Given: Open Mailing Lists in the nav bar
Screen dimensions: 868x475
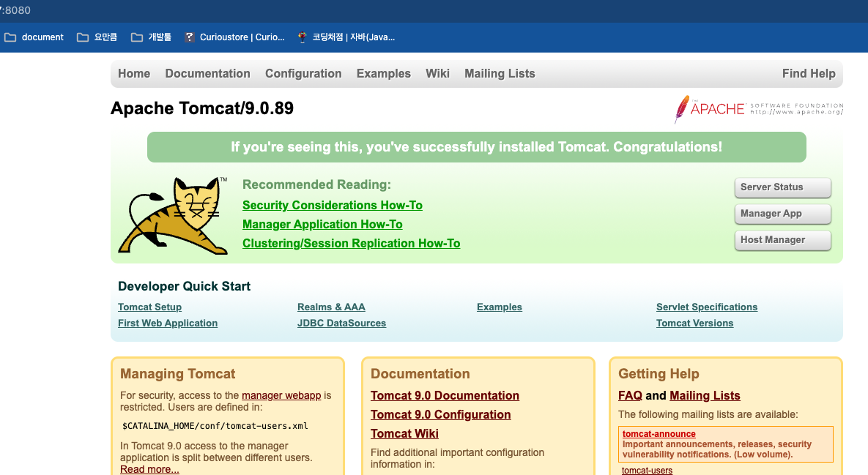Looking at the screenshot, I should pos(500,73).
